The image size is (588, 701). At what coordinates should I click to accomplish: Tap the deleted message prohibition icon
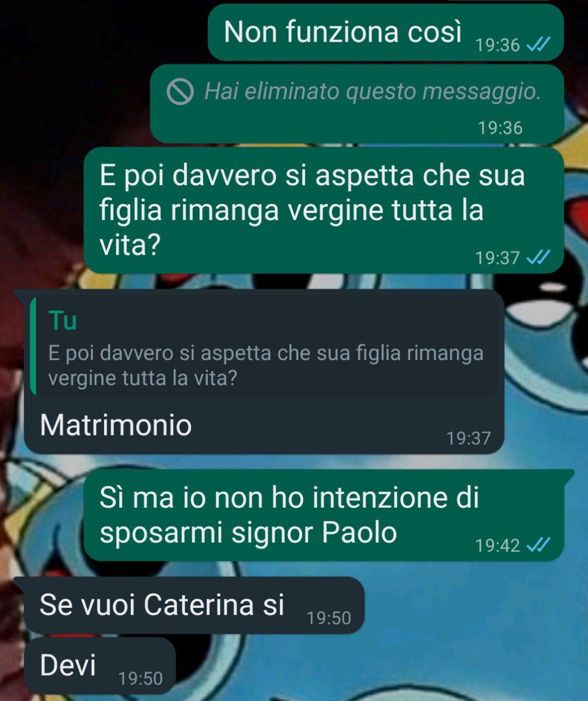click(x=180, y=91)
